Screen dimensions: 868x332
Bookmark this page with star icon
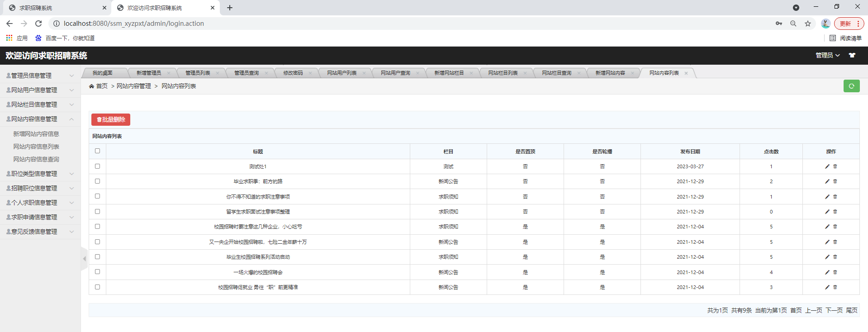pyautogui.click(x=807, y=24)
